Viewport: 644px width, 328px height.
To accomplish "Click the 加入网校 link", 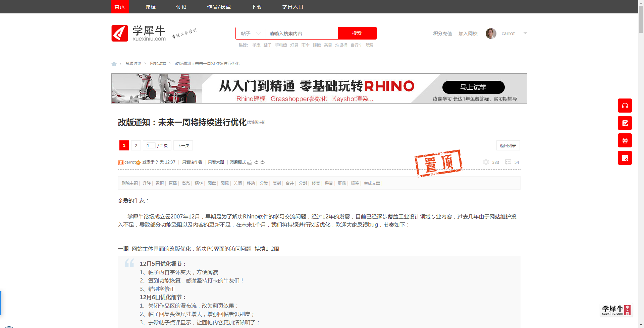I will (x=468, y=34).
